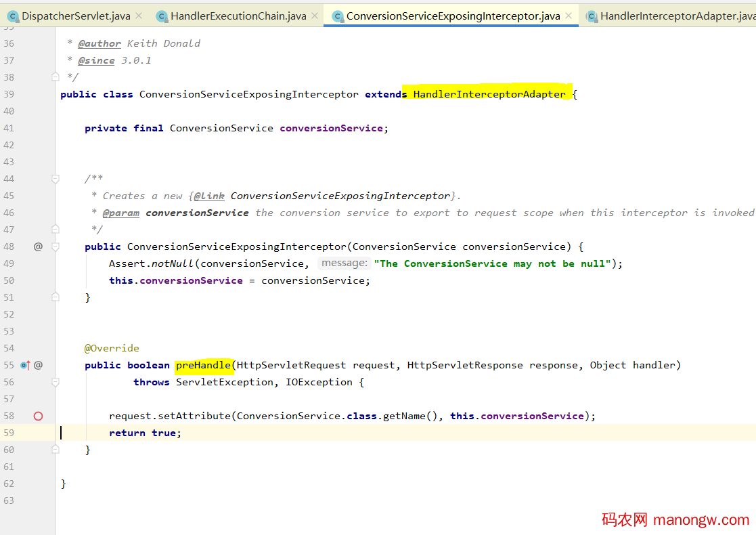Click the overrides-method gutter icon on line 55
Screen dimensions: 756x535
tap(25, 365)
